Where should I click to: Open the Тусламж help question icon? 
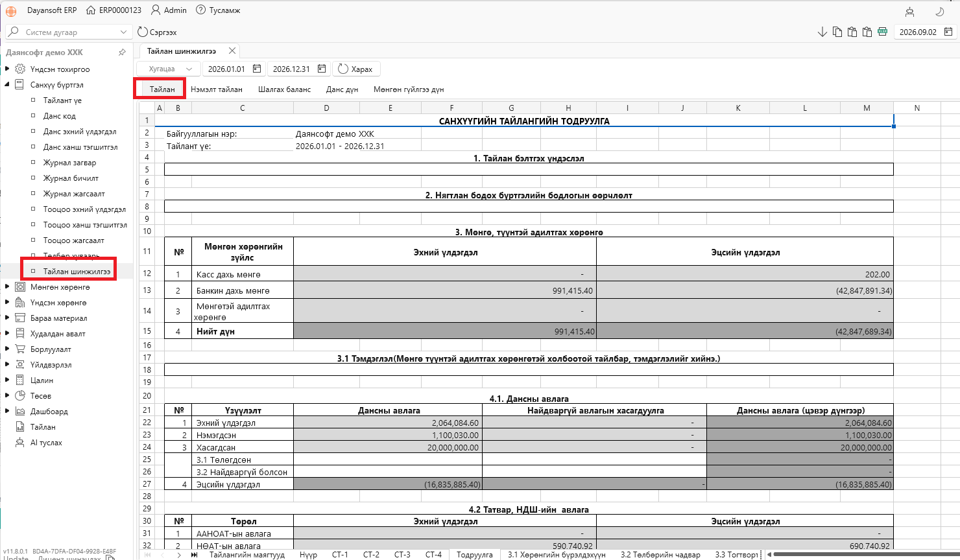point(201,10)
